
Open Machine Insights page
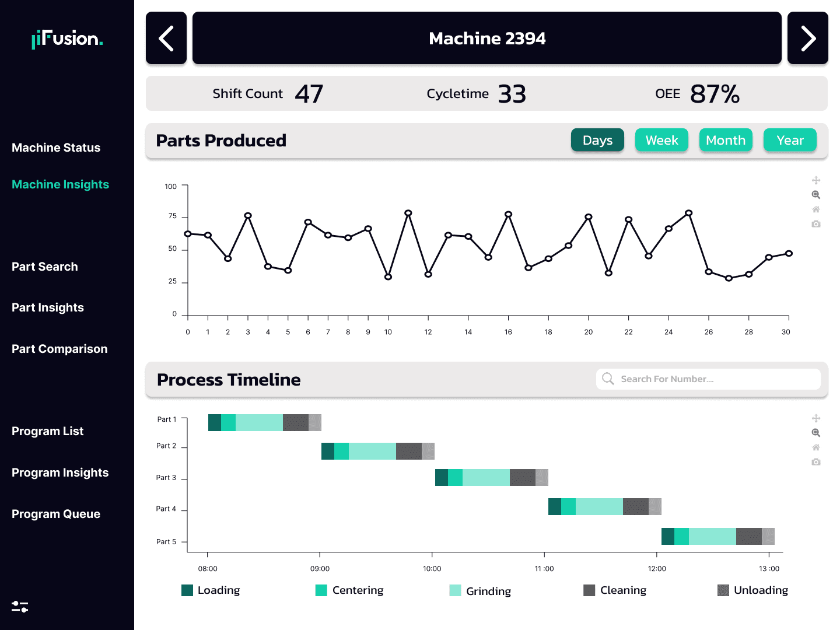(60, 184)
